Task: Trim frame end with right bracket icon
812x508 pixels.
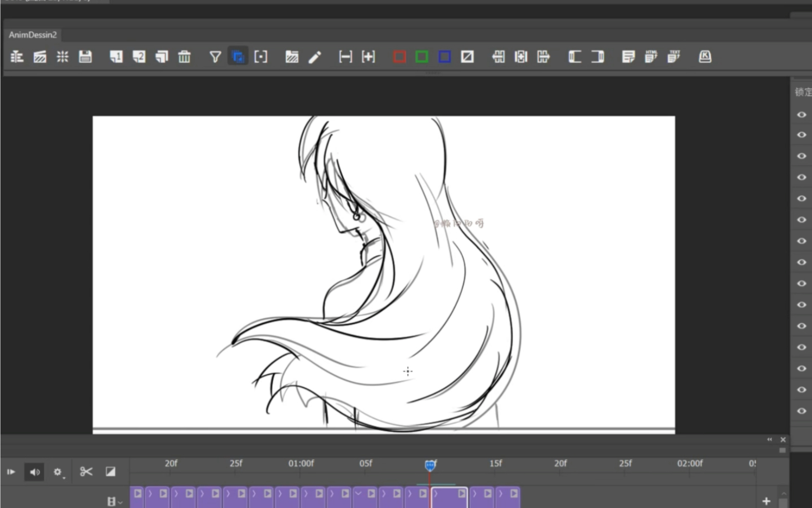Action: tap(597, 57)
